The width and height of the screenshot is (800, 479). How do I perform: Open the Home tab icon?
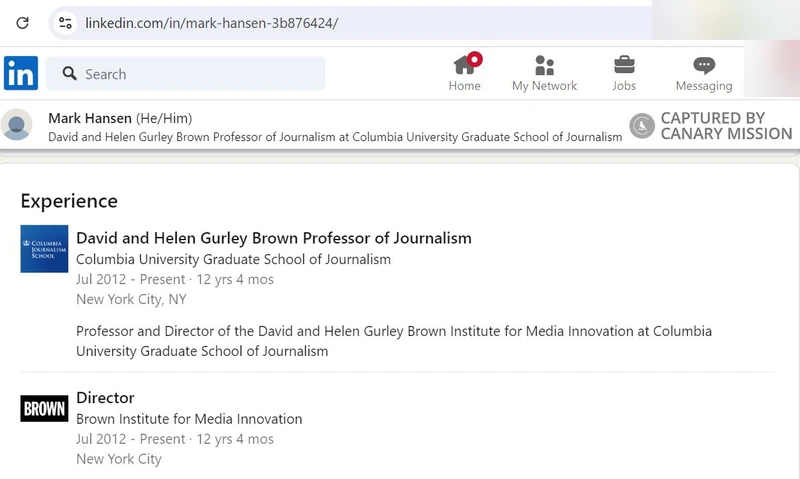click(x=464, y=65)
